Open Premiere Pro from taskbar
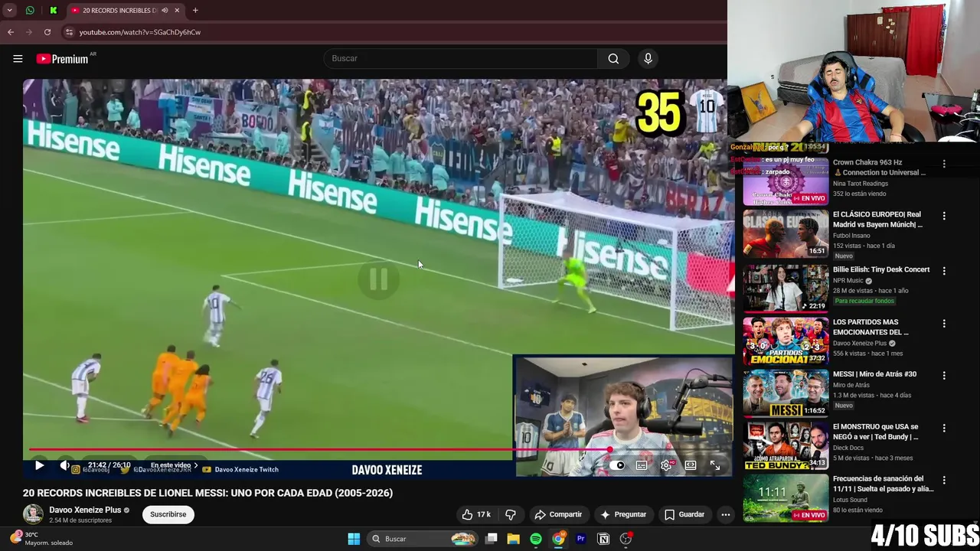The height and width of the screenshot is (551, 980). 581,539
